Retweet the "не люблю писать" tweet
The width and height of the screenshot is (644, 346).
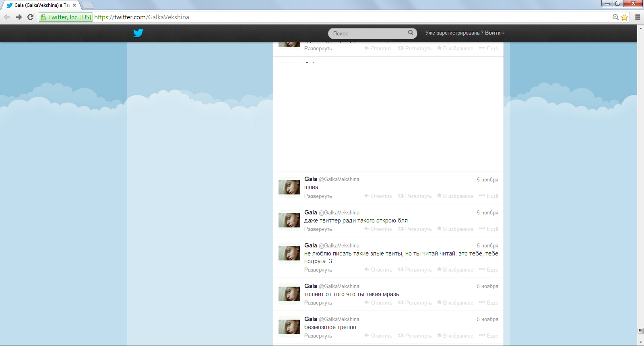point(415,270)
